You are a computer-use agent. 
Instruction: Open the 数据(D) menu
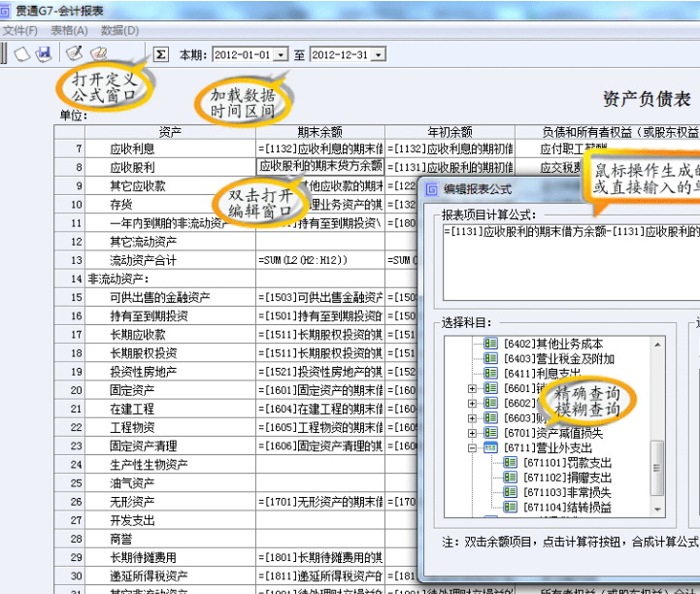click(x=119, y=30)
